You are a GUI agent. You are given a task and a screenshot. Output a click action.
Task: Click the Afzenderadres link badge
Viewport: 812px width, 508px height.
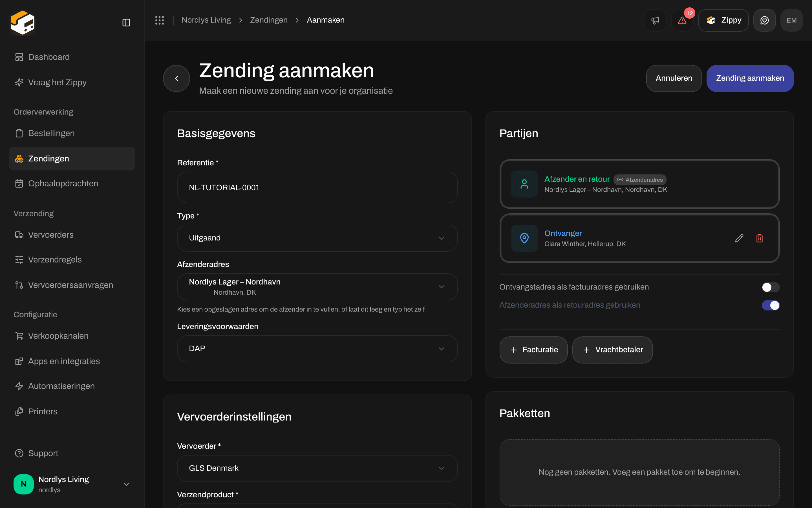tap(640, 180)
